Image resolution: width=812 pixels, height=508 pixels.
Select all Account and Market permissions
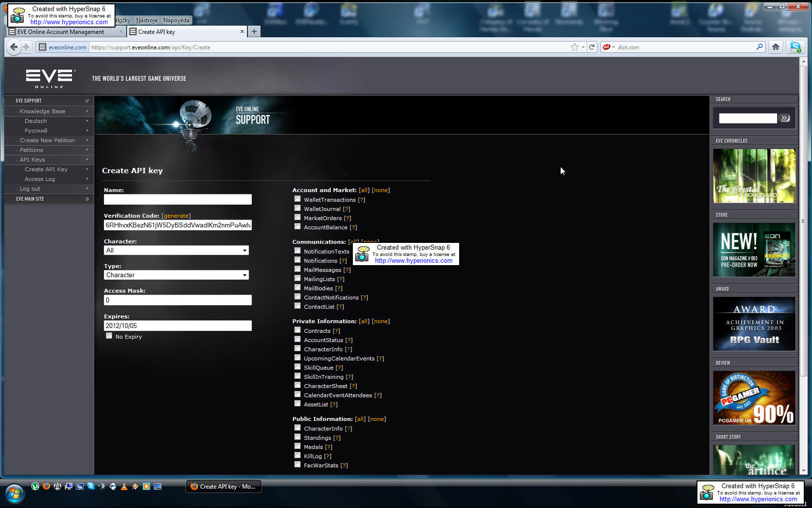[364, 190]
